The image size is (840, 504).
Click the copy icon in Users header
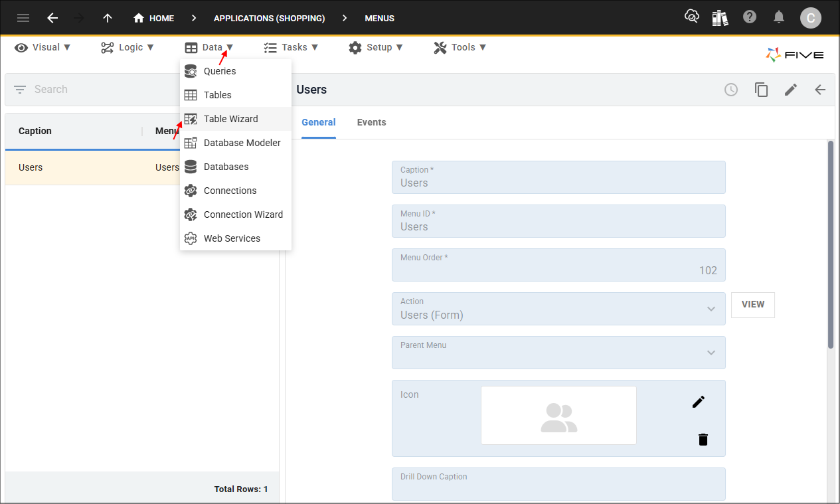[x=761, y=90]
